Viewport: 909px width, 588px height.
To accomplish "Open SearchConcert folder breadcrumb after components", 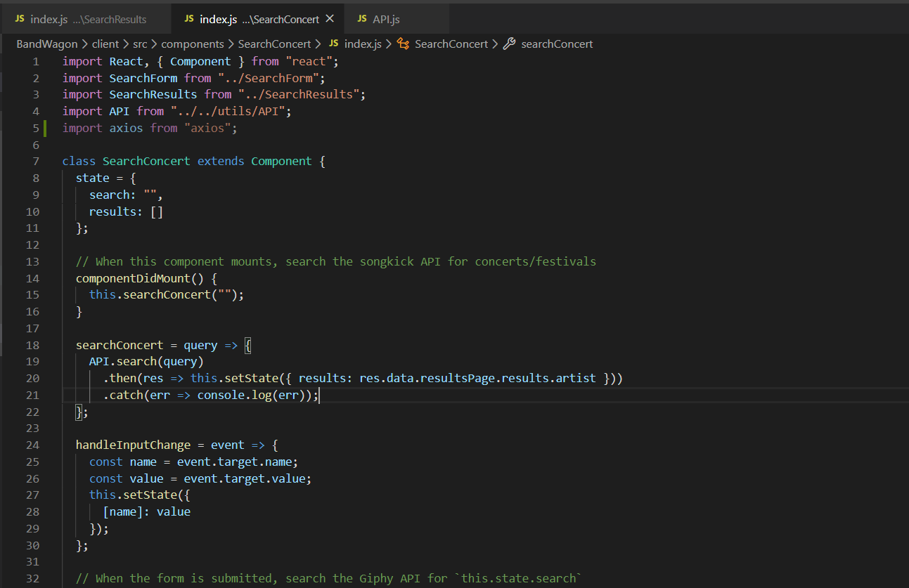I will [274, 44].
